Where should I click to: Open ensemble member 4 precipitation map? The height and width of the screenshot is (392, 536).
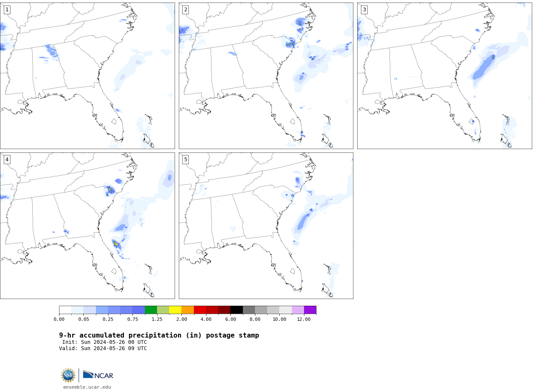(88, 226)
